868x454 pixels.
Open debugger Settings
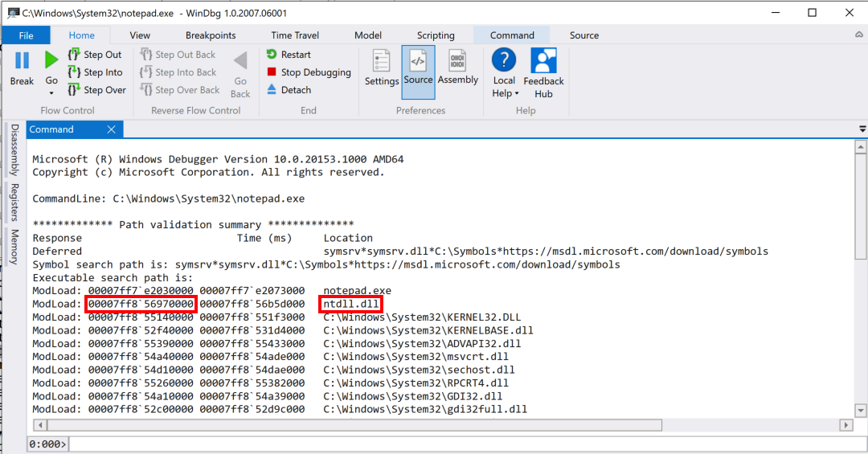click(x=382, y=68)
